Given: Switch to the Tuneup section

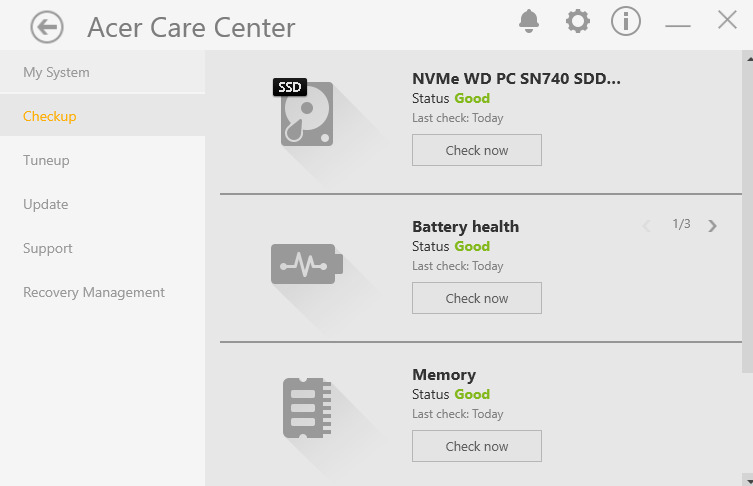Looking at the screenshot, I should pos(46,160).
